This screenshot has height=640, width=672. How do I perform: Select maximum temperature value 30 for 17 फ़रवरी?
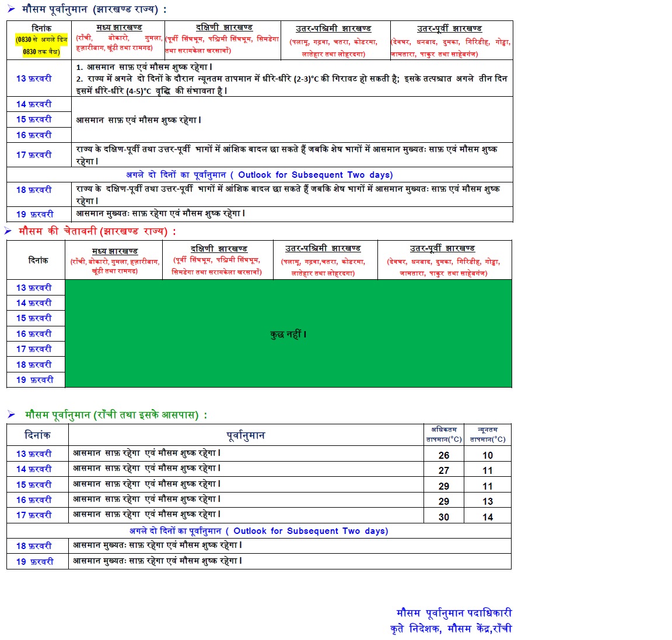coord(444,517)
